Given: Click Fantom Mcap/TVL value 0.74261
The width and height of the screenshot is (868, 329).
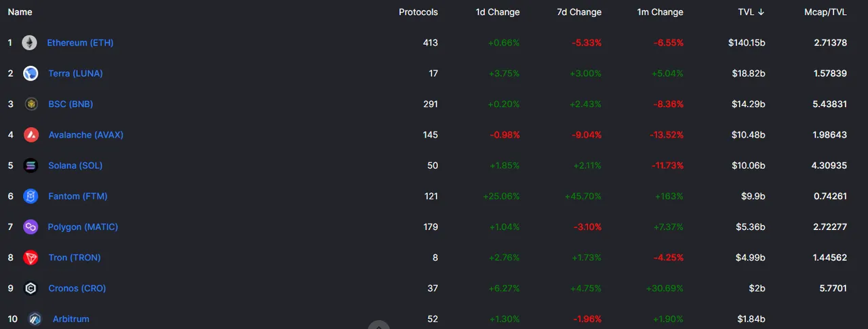Looking at the screenshot, I should coord(831,196).
